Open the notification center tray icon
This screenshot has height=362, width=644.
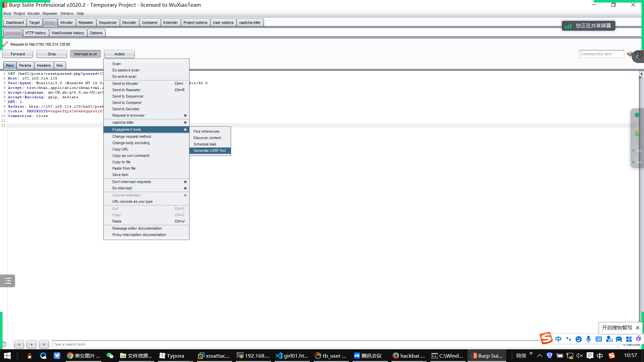[590, 356]
